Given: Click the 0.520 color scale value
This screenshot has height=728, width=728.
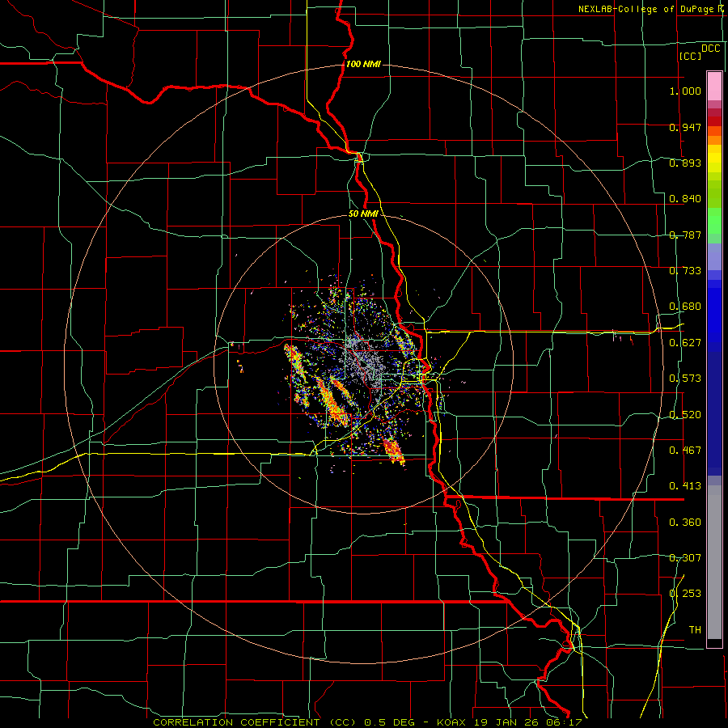Looking at the screenshot, I should tap(685, 415).
